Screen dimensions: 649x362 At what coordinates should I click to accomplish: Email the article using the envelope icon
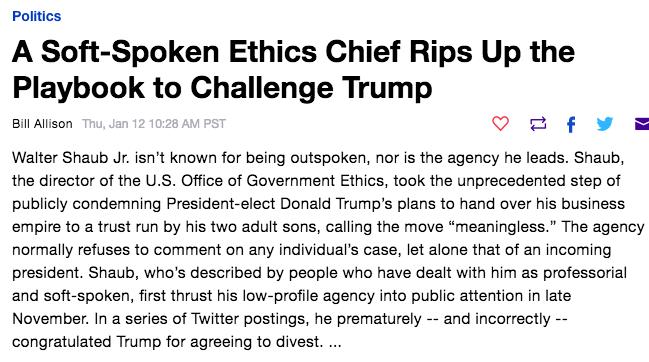tap(642, 124)
